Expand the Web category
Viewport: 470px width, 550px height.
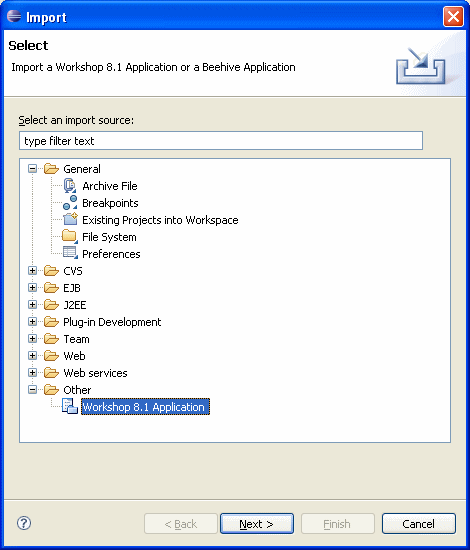pyautogui.click(x=32, y=356)
